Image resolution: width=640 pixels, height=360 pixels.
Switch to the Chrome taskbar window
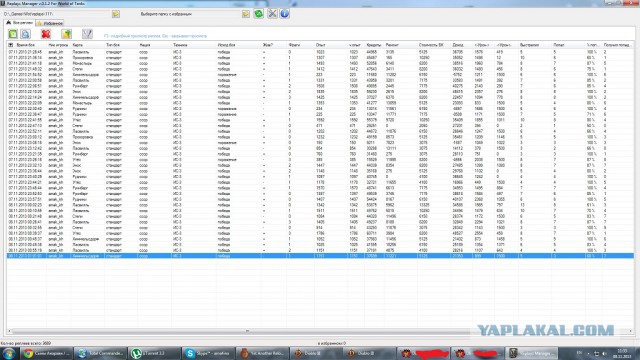[47, 353]
